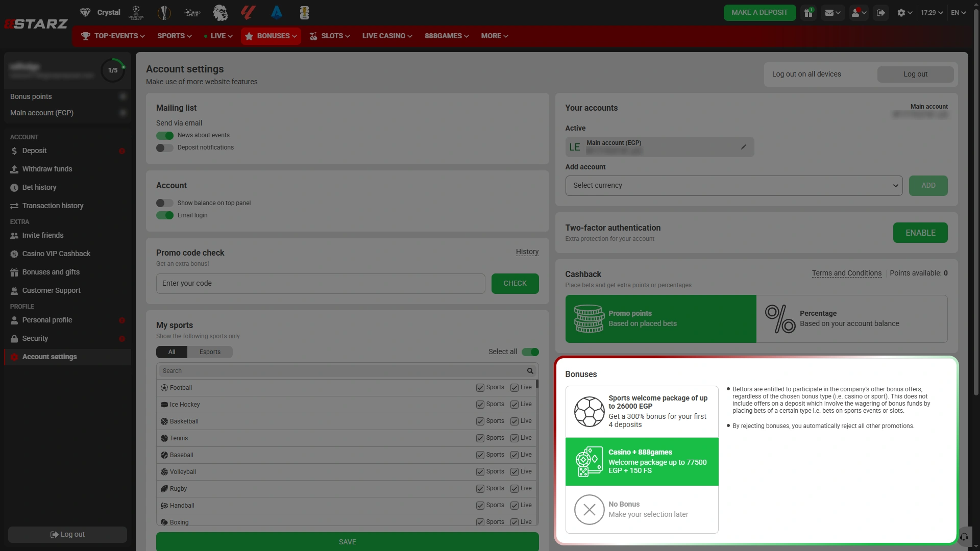The width and height of the screenshot is (980, 551).
Task: Select the Percentage cashback option
Action: [852, 319]
